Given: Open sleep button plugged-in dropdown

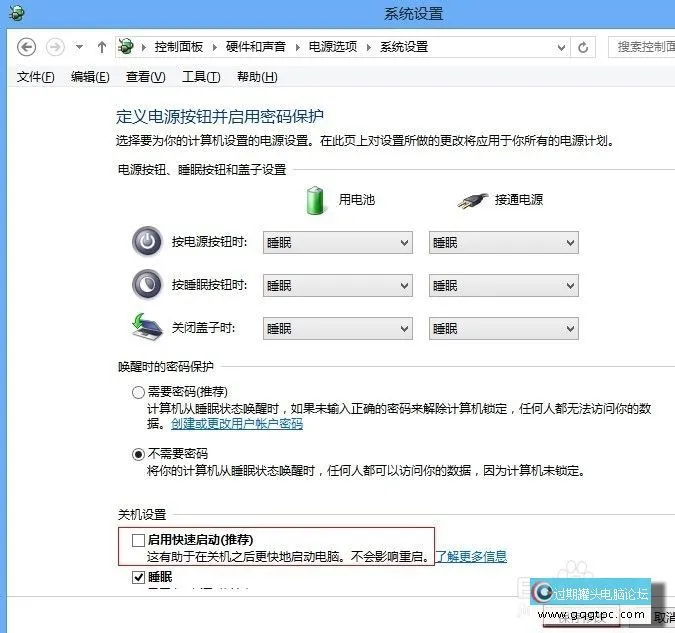Looking at the screenshot, I should click(x=504, y=285).
